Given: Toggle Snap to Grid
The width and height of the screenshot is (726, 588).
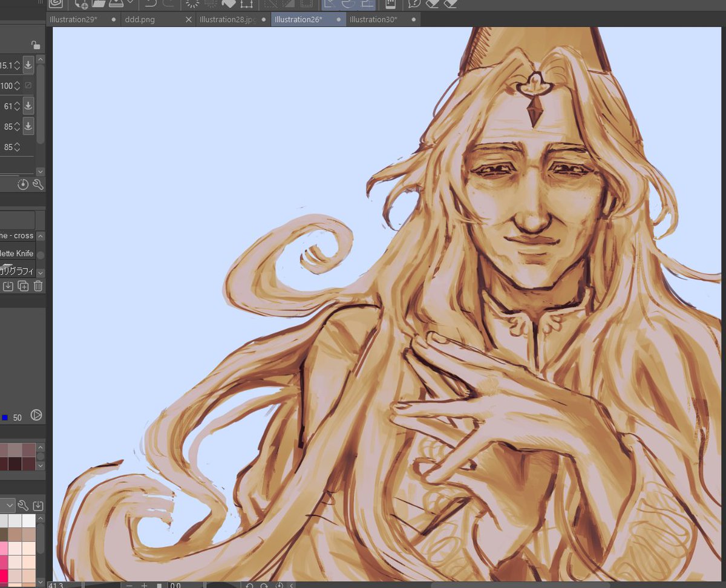Looking at the screenshot, I should [367, 4].
